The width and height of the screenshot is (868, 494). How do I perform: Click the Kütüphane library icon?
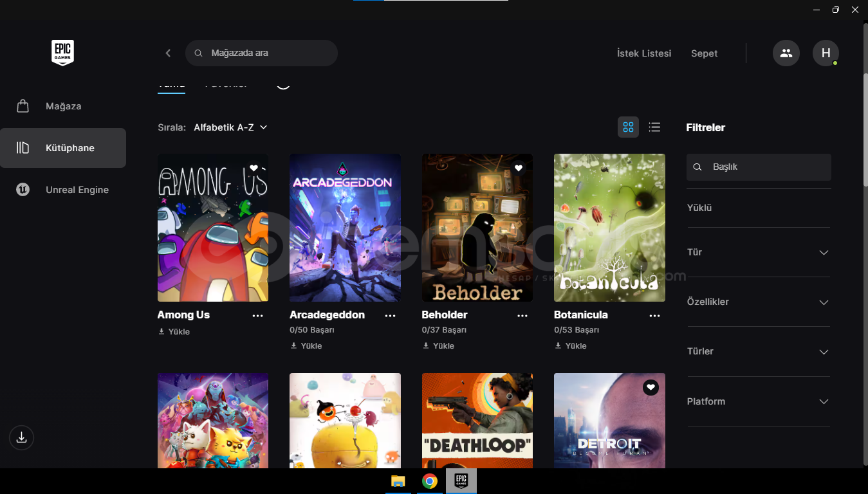(23, 148)
